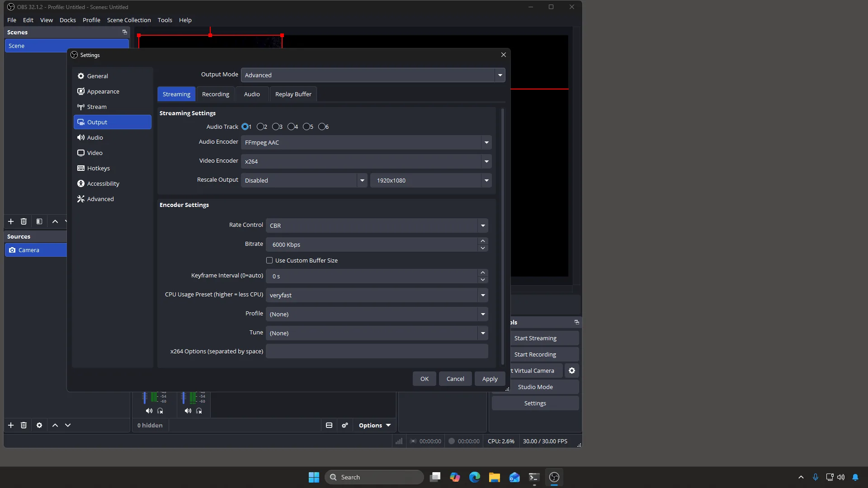The width and height of the screenshot is (868, 488).
Task: Open Advanced settings category in sidebar
Action: [x=112, y=199]
